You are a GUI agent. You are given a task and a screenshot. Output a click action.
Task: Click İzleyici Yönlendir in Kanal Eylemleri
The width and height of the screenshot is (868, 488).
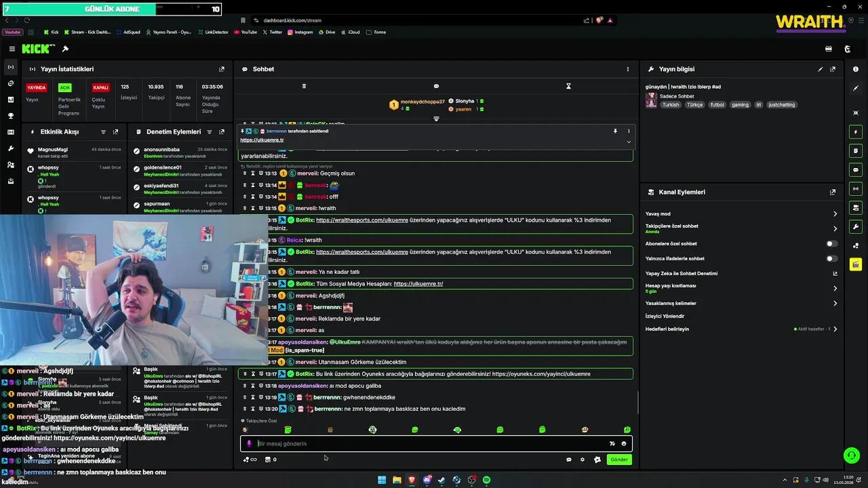tap(665, 317)
